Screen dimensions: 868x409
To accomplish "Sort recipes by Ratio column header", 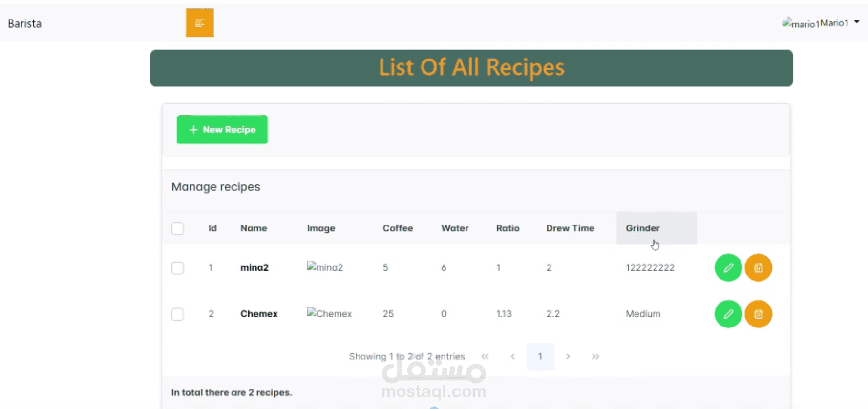I will (x=508, y=228).
